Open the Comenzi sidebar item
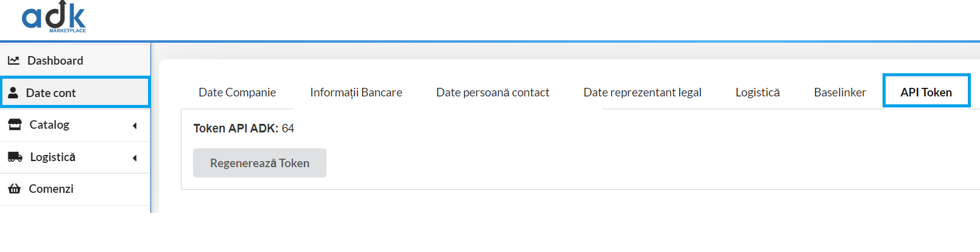Image resolution: width=980 pixels, height=252 pixels. click(x=75, y=189)
